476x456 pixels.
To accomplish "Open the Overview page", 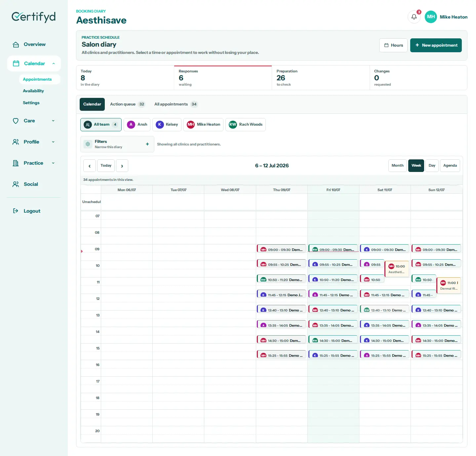I will pyautogui.click(x=34, y=45).
